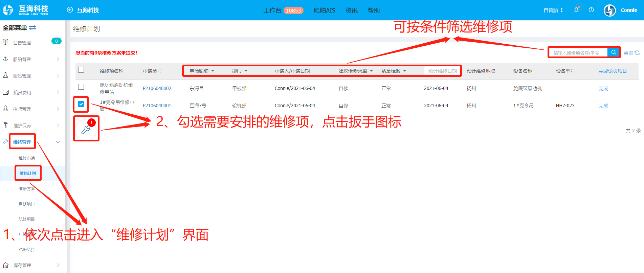Expand the 库存管理 menu chevron
This screenshot has width=644, height=273.
tap(58, 265)
